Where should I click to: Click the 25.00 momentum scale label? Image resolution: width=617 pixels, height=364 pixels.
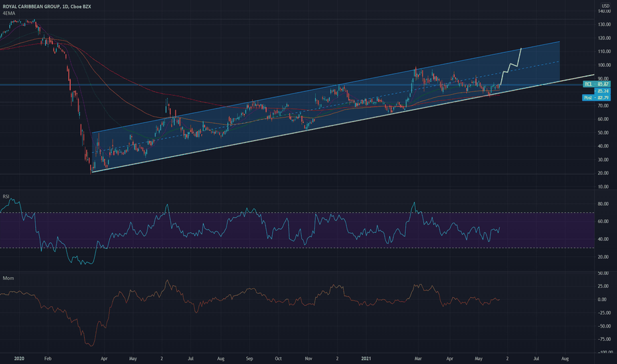point(602,286)
